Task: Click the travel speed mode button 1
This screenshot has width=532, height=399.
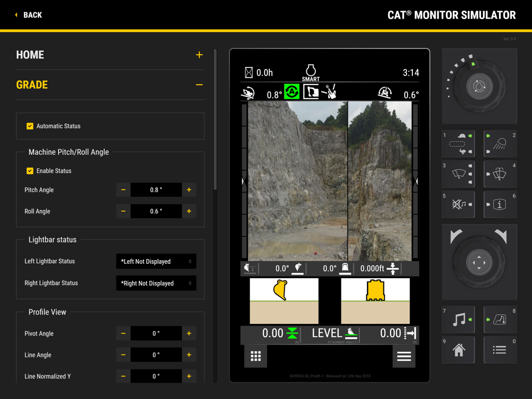Action: tap(458, 144)
